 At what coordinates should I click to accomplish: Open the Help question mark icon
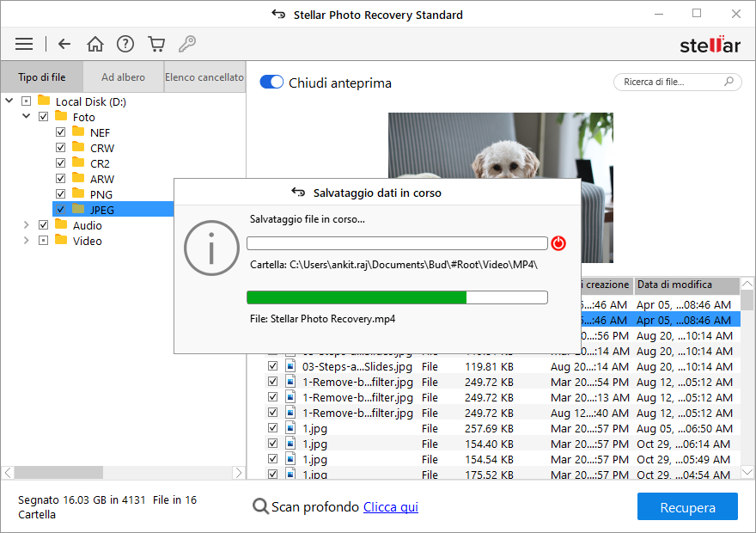pos(125,44)
